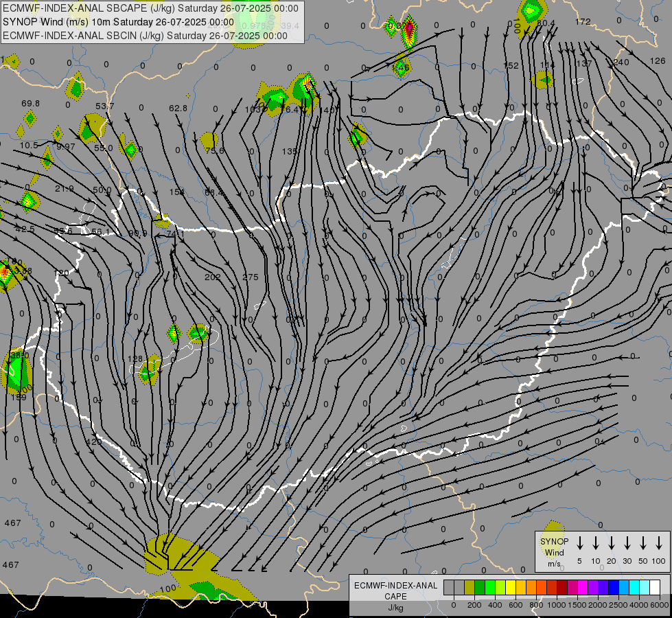672x618 pixels.
Task: Click the SBCIN title line
Action: click(x=145, y=36)
